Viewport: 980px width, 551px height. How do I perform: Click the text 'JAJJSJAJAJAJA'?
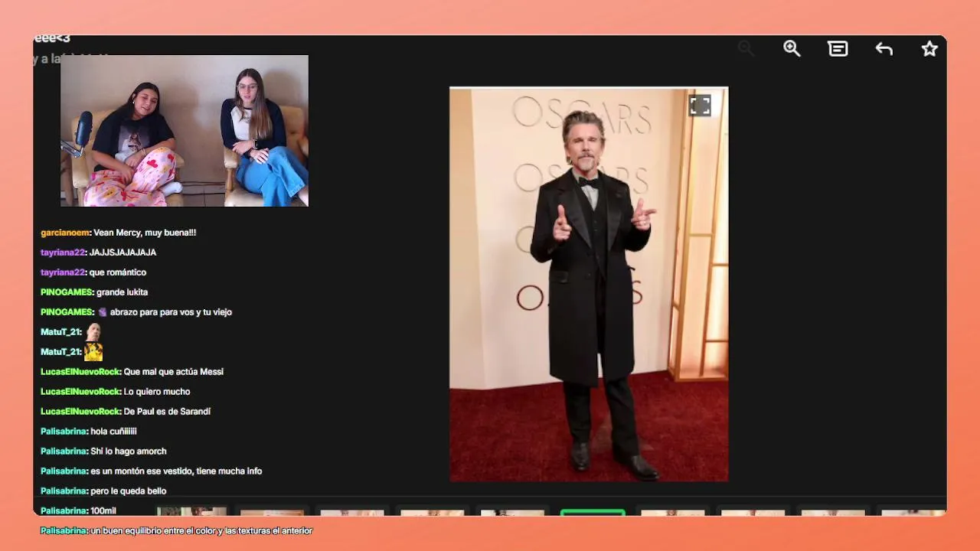pyautogui.click(x=122, y=253)
